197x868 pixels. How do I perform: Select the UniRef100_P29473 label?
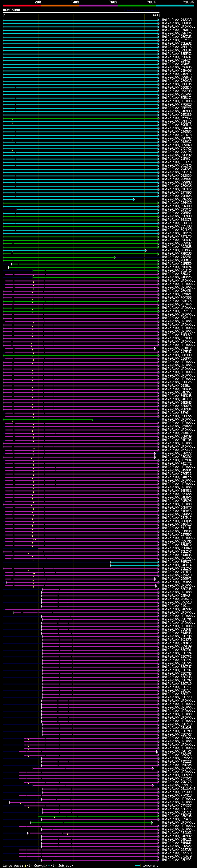pyautogui.click(x=177, y=755)
